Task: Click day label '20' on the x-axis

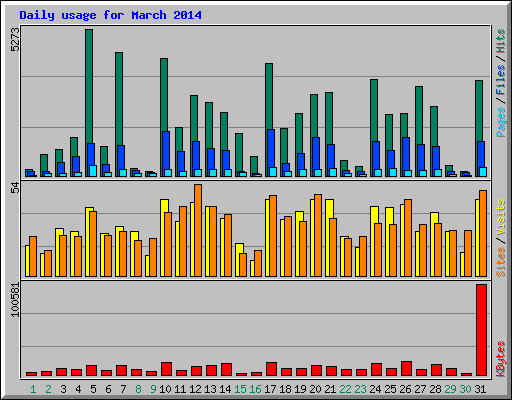Action: 315,389
